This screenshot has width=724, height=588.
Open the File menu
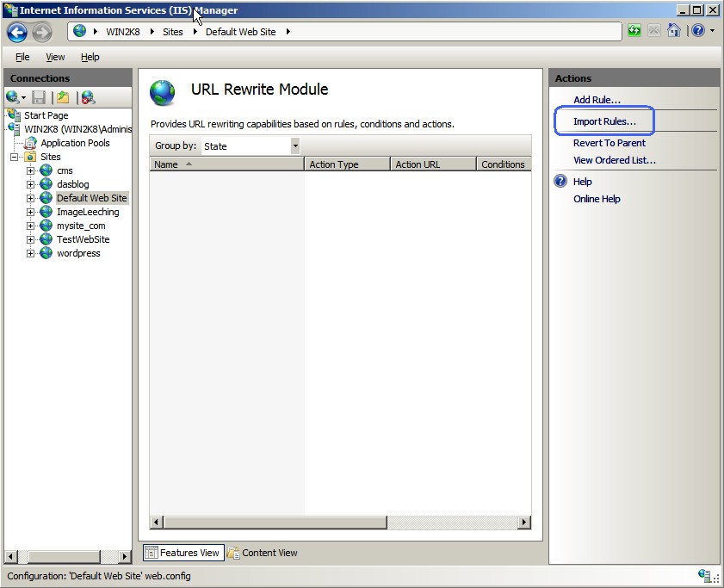coord(22,57)
